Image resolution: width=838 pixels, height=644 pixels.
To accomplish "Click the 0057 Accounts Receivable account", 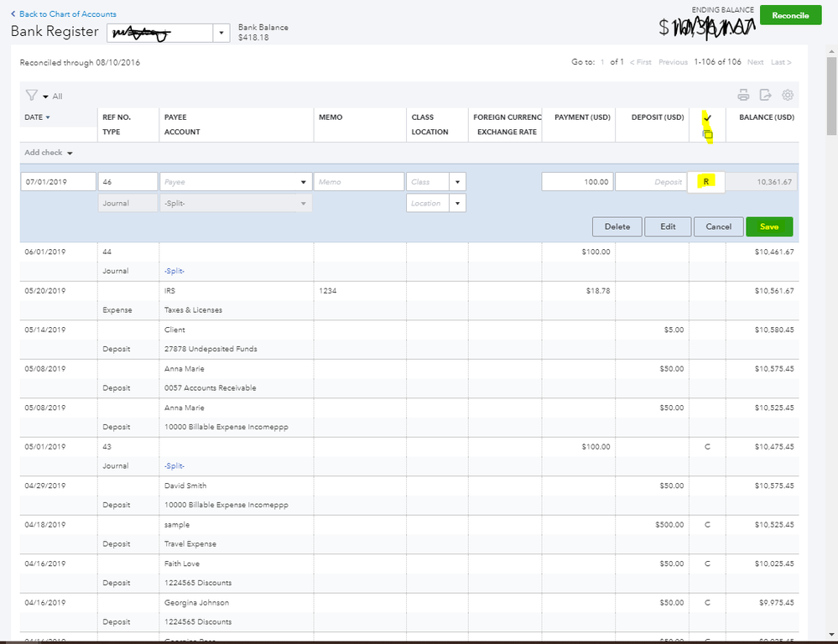I will (210, 388).
